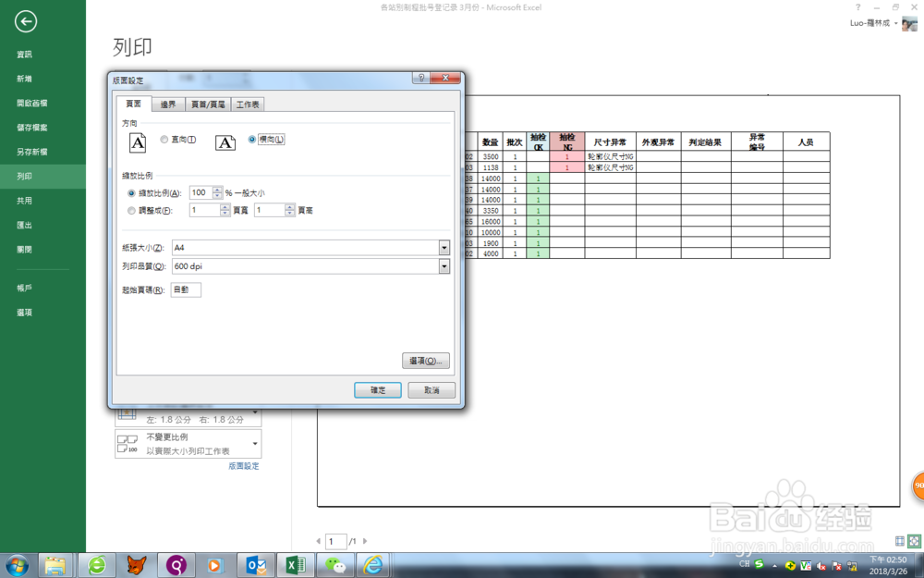Switch to Excel on taskbar
Screen dimensions: 924x578
pos(296,566)
